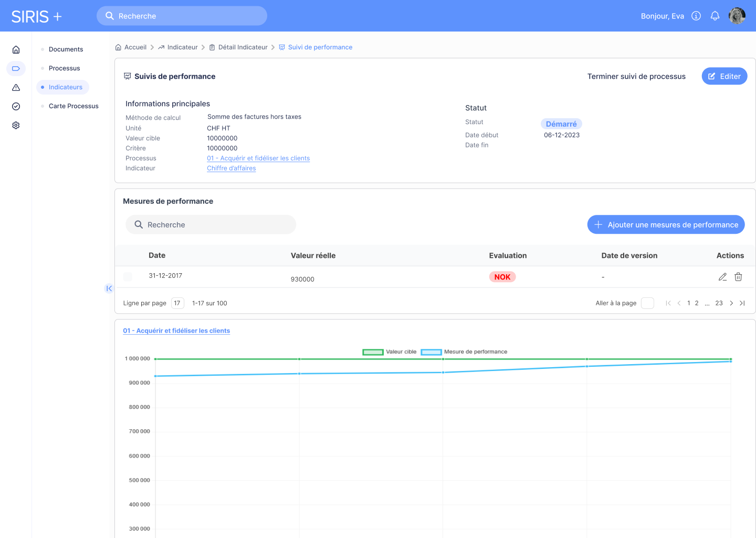
Task: Collapse the sidebar menu panel
Action: click(x=109, y=288)
